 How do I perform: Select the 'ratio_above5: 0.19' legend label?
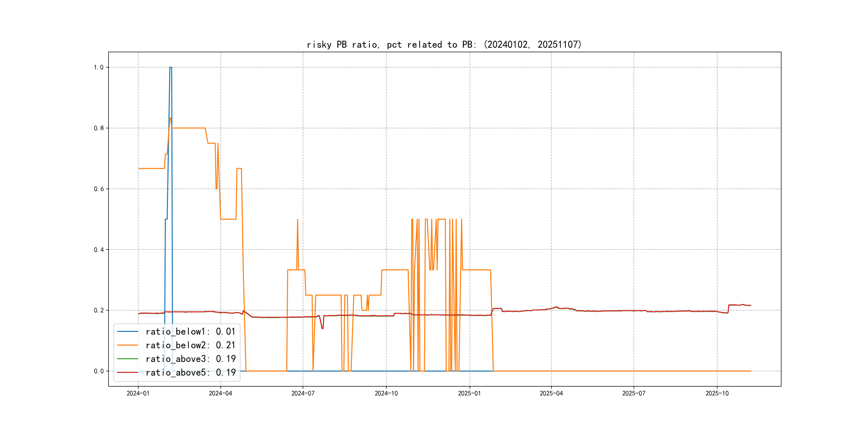click(x=190, y=372)
